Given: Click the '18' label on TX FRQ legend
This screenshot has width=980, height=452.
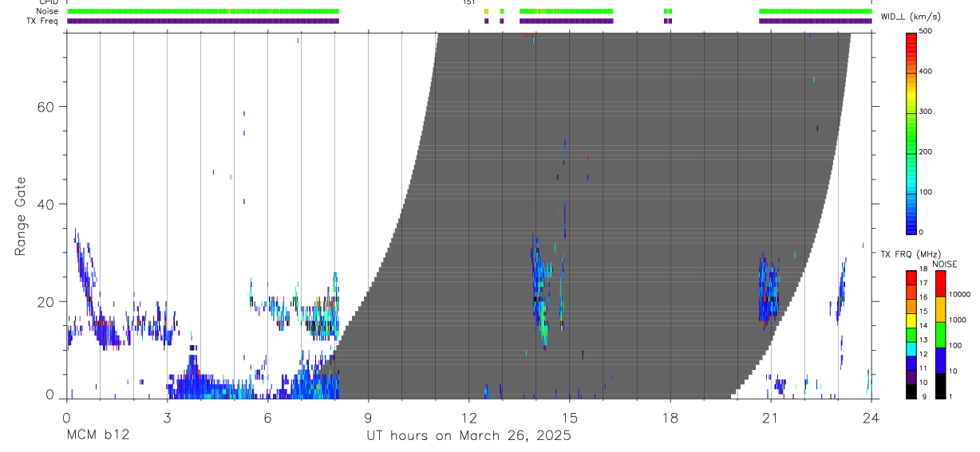Looking at the screenshot, I should [x=924, y=270].
